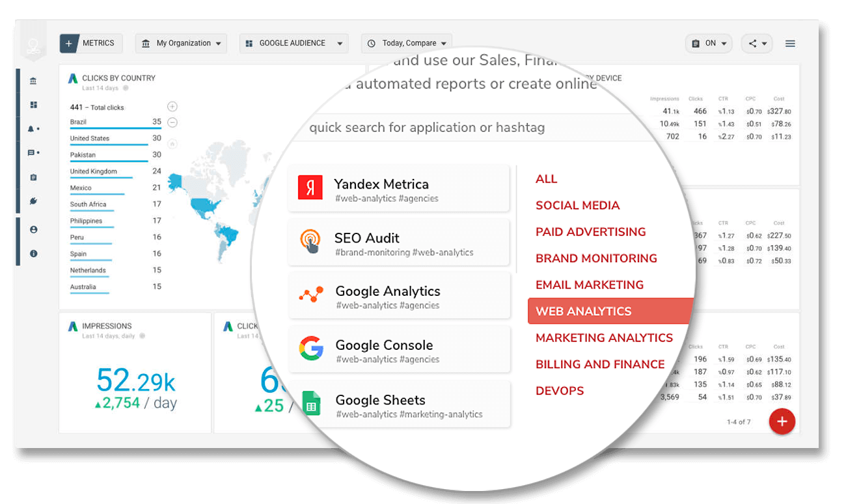Zoom in on the country map

click(x=172, y=107)
